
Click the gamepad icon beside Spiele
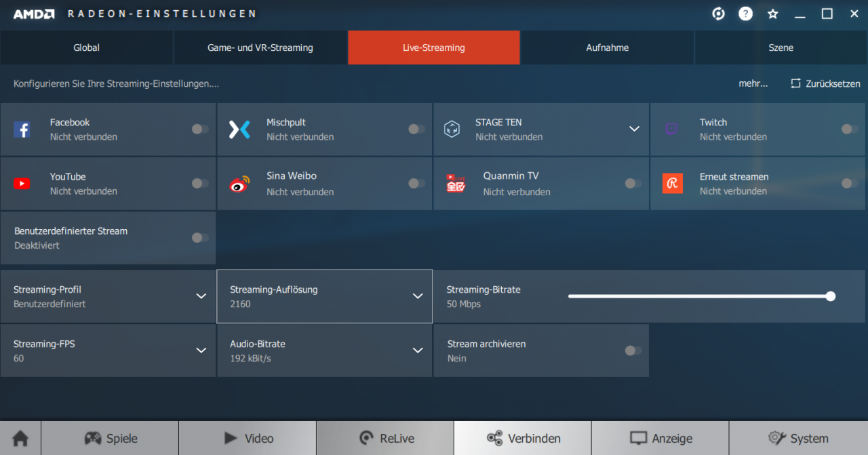93,438
